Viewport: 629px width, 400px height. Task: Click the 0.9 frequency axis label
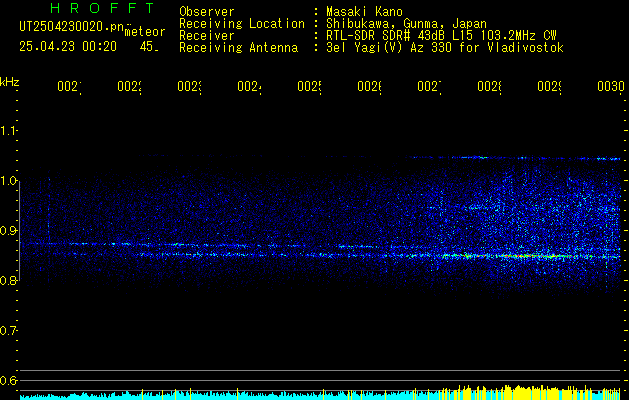[8, 231]
